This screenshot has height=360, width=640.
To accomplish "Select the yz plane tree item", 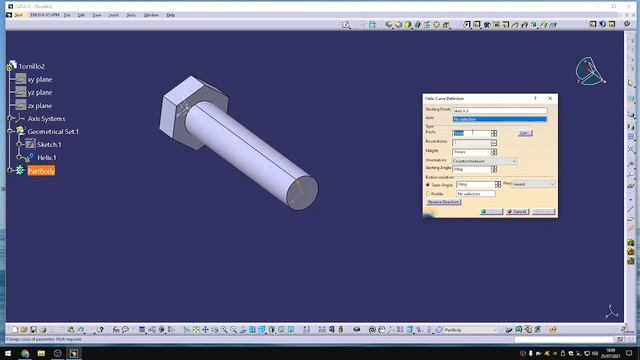I will point(40,93).
